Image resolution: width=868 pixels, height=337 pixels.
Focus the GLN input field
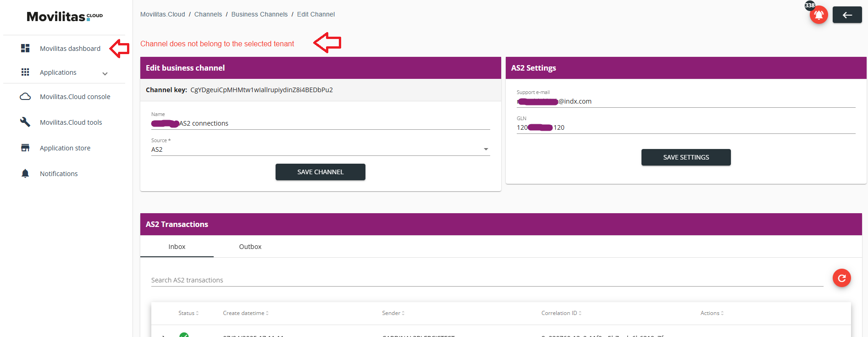(686, 127)
